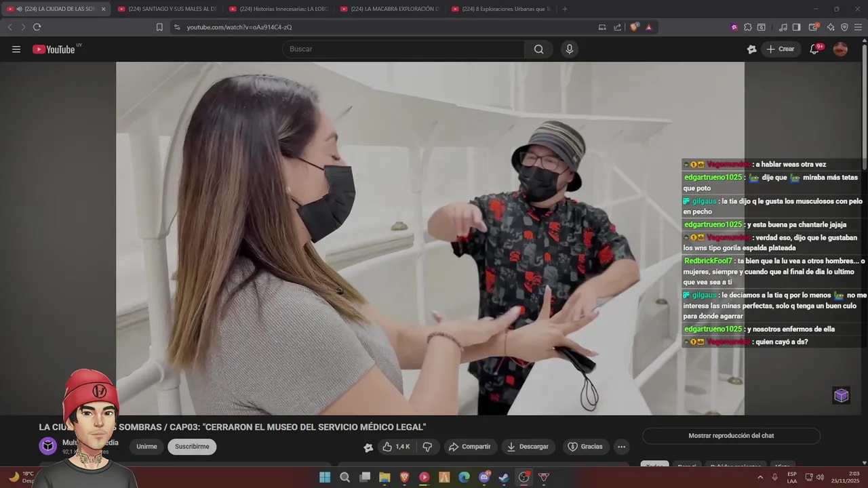Dislike the video with thumbs down
Image resolution: width=868 pixels, height=488 pixels.
coord(427,447)
